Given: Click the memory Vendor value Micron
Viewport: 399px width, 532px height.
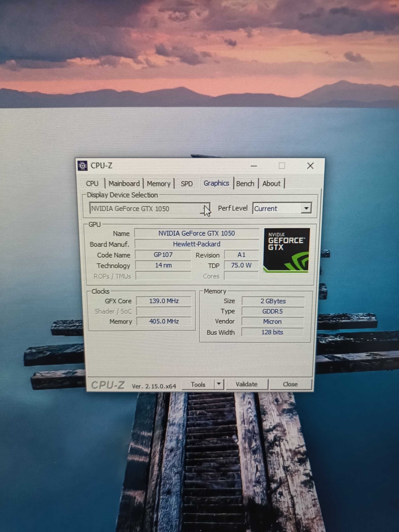Looking at the screenshot, I should (272, 322).
